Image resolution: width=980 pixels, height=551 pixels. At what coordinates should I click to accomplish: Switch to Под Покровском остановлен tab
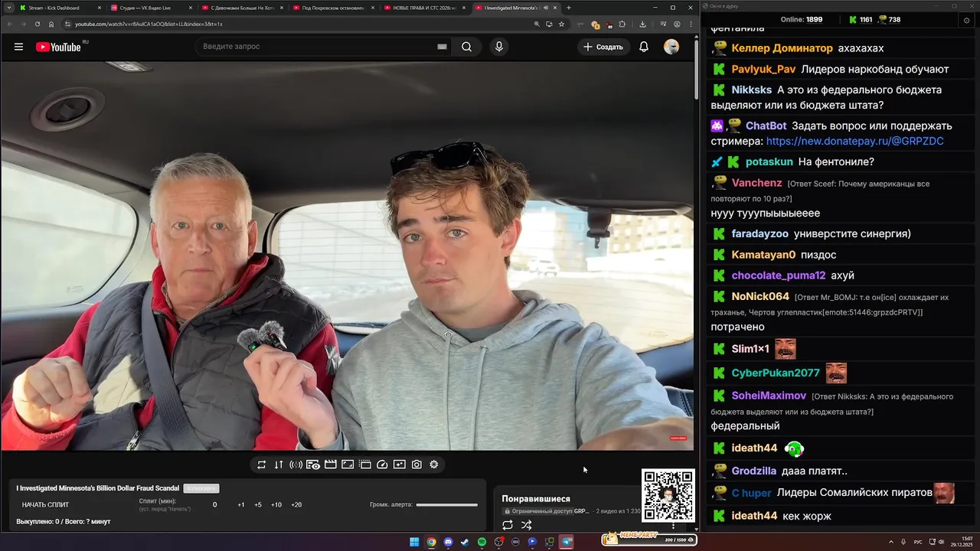[x=333, y=8]
